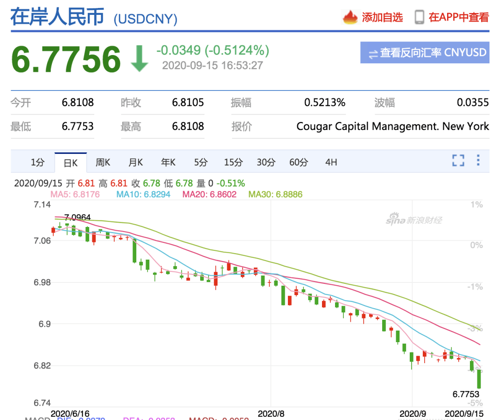This screenshot has width=504, height=420.
Task: Click 查看反向汇率 CNYUSD button
Action: click(x=425, y=53)
